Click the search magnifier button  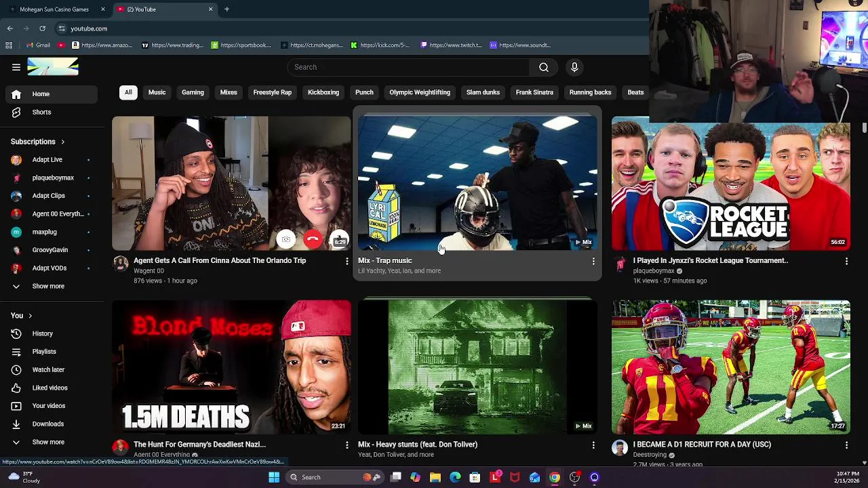[544, 67]
